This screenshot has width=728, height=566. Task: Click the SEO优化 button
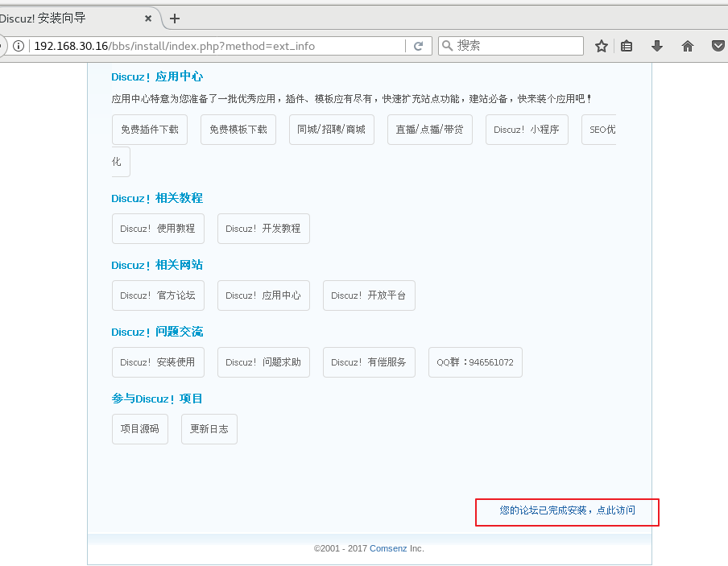[x=598, y=130]
